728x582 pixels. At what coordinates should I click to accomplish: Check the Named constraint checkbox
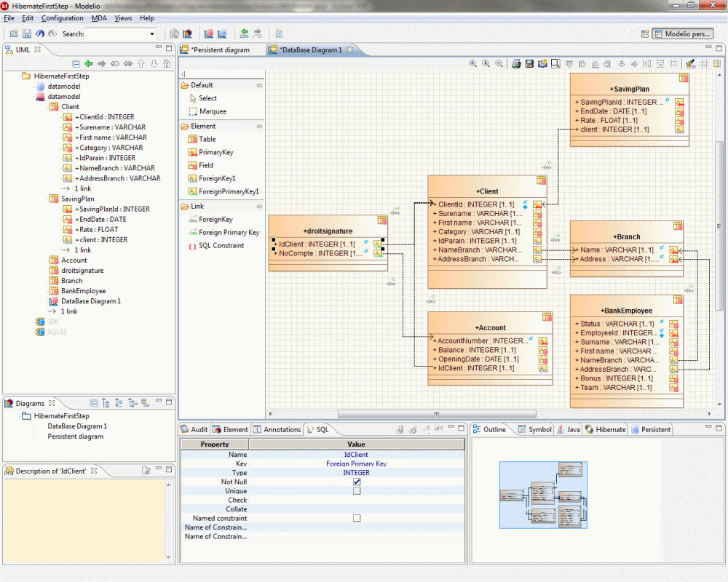tap(357, 518)
